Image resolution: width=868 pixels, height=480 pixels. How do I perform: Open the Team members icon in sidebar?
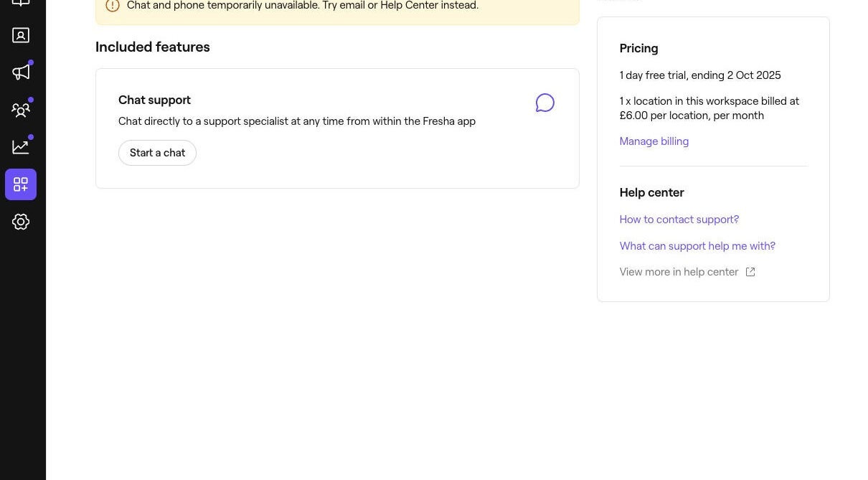point(20,109)
